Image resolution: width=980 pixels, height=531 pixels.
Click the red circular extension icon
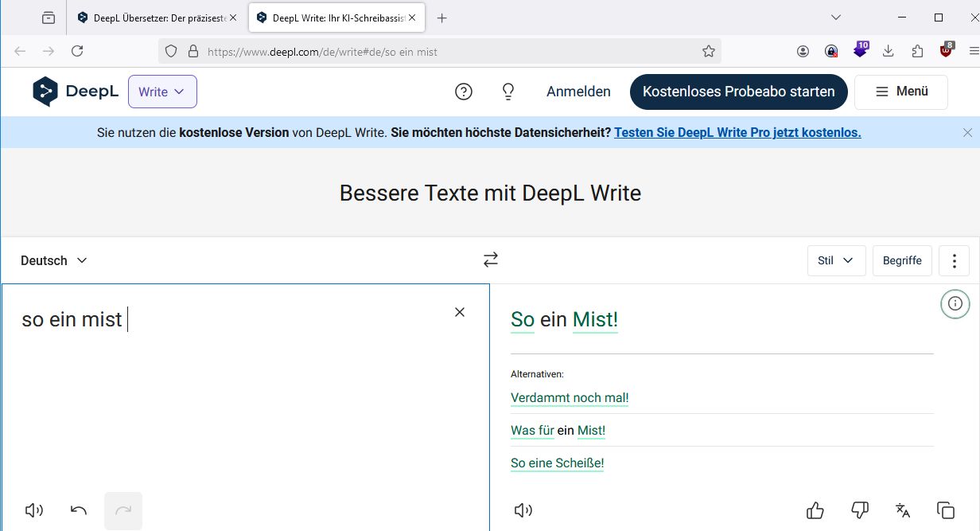(831, 51)
